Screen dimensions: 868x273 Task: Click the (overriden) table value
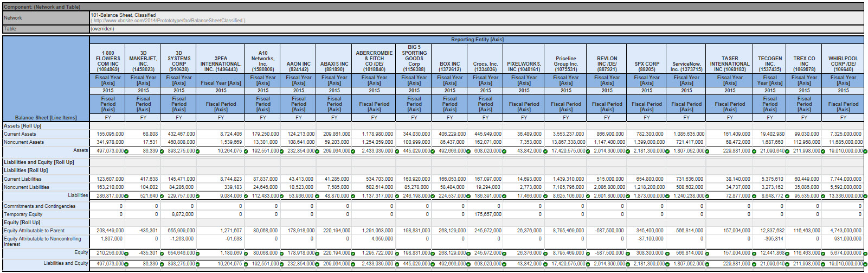tap(102, 29)
